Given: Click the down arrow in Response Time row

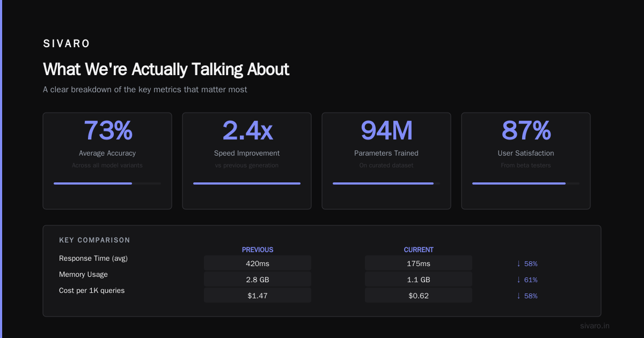Looking at the screenshot, I should coord(518,263).
